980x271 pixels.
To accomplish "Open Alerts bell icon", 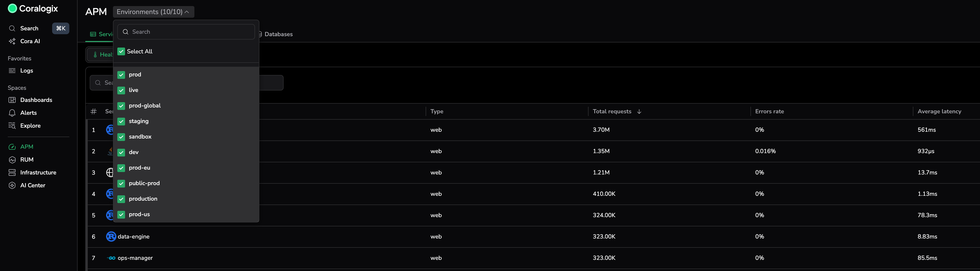I will point(12,113).
